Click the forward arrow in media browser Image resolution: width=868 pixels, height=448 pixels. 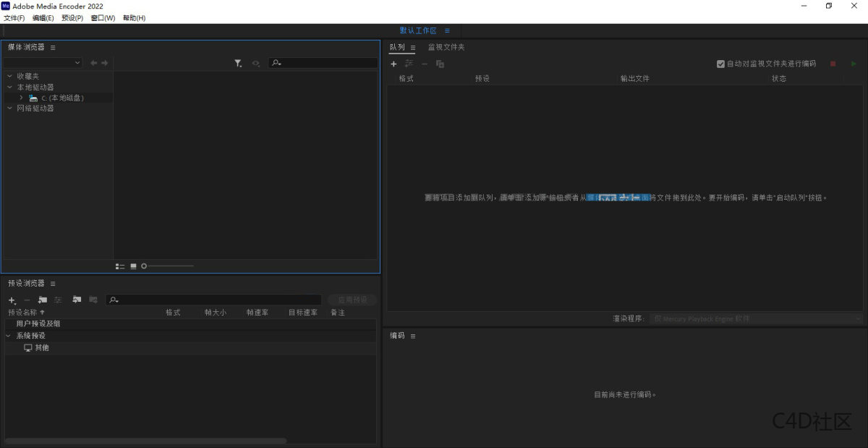pos(105,64)
